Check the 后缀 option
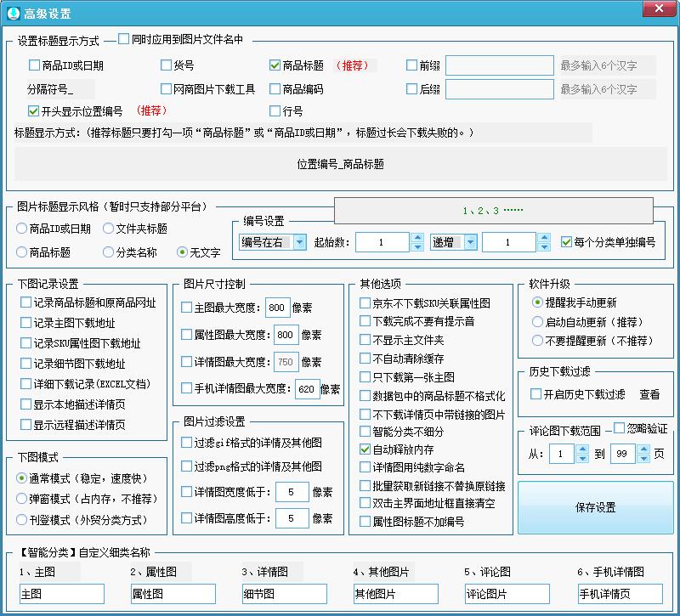680x616 pixels. [x=413, y=88]
